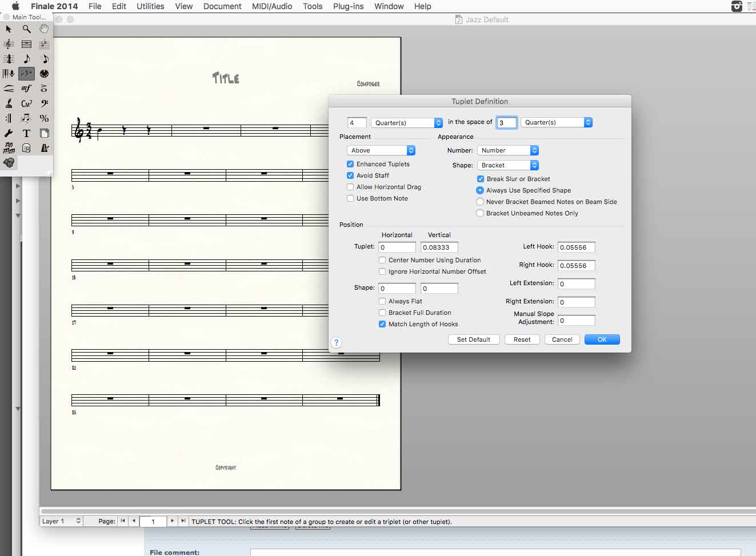Check Bracket Full Duration
756x556 pixels.
coord(382,313)
